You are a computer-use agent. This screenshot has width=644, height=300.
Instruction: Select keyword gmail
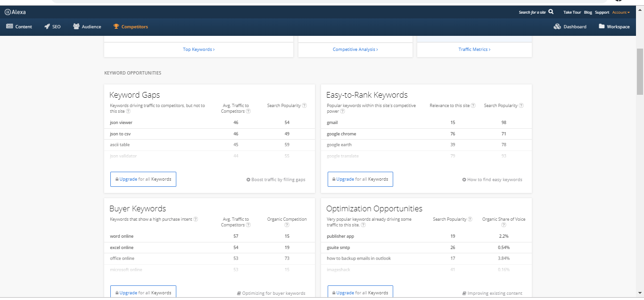(332, 123)
